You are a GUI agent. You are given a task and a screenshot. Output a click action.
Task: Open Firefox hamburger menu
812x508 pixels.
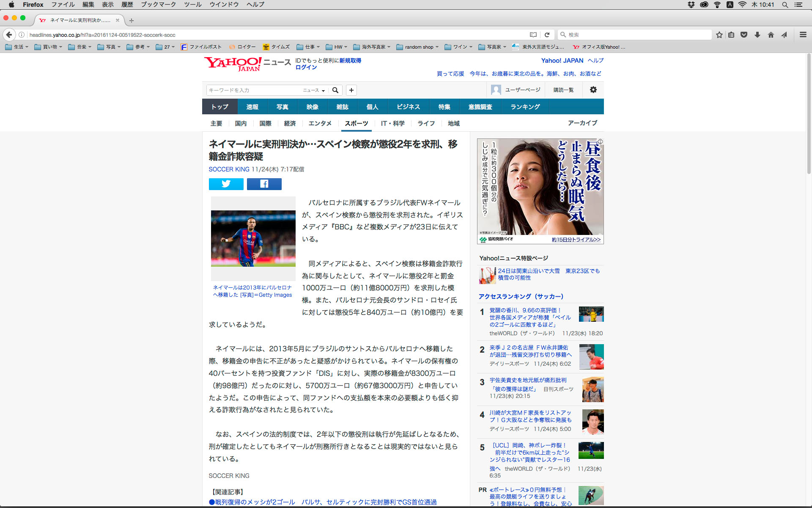(x=803, y=35)
